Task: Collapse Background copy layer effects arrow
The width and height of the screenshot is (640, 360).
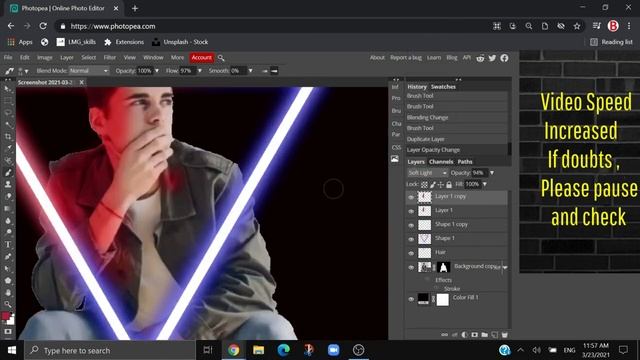Action: pos(505,267)
